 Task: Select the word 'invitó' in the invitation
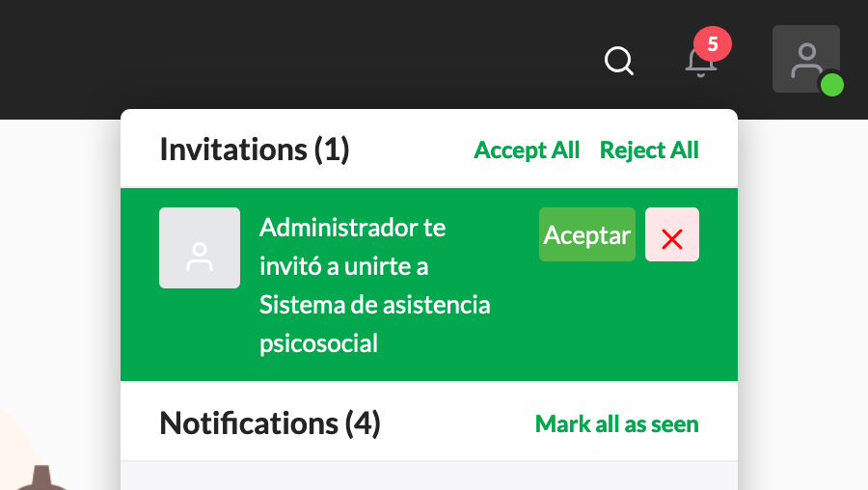click(290, 266)
